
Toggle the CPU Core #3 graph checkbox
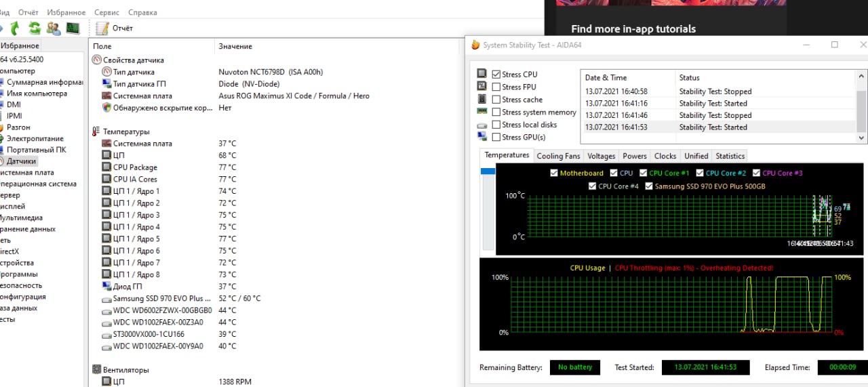click(x=757, y=173)
